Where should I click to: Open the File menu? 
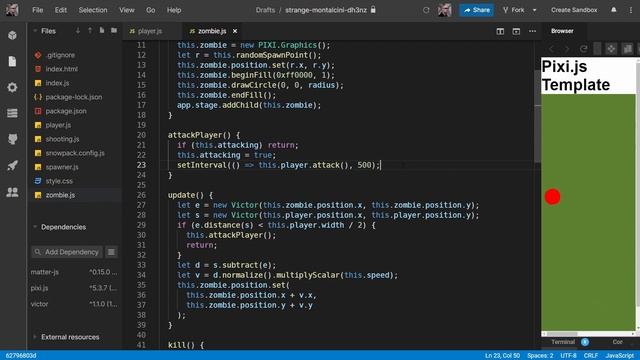(38, 10)
